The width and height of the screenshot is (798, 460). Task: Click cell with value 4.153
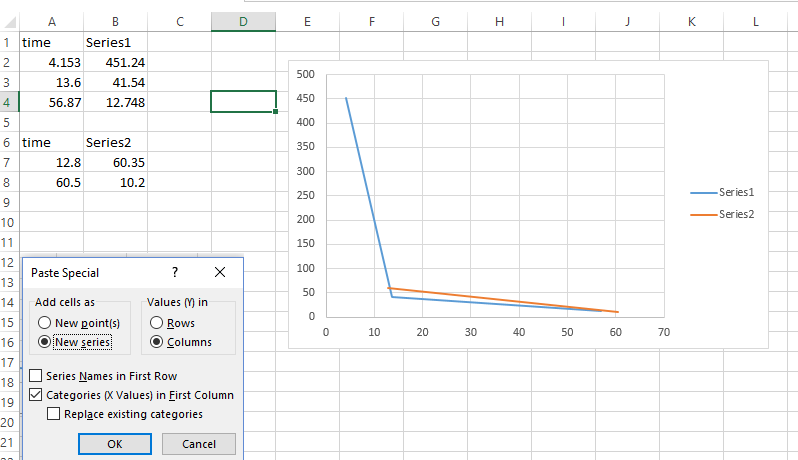pyautogui.click(x=51, y=62)
